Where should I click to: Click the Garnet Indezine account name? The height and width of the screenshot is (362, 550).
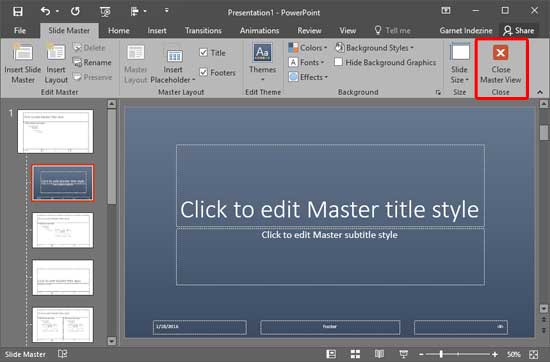pos(466,31)
